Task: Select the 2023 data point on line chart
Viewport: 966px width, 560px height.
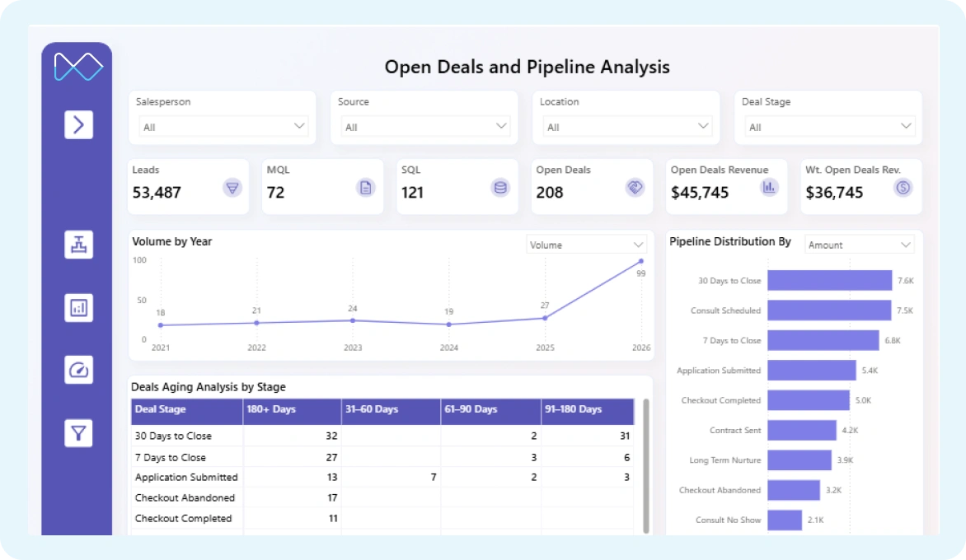Action: (353, 320)
